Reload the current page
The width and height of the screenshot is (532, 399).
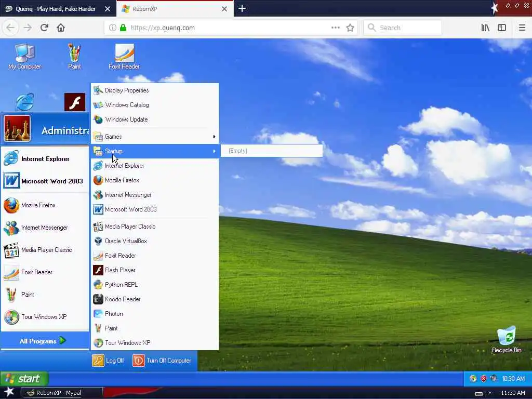click(44, 28)
